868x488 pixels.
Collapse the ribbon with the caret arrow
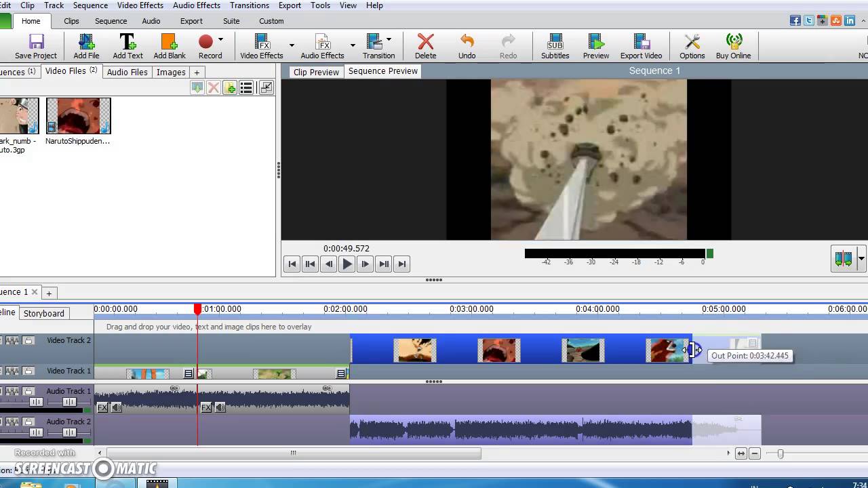point(863,21)
